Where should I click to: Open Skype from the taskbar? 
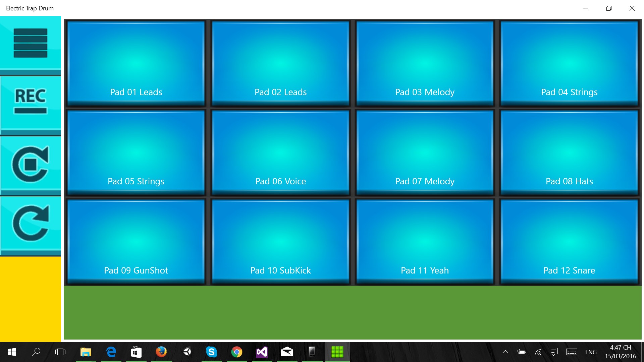pos(212,352)
